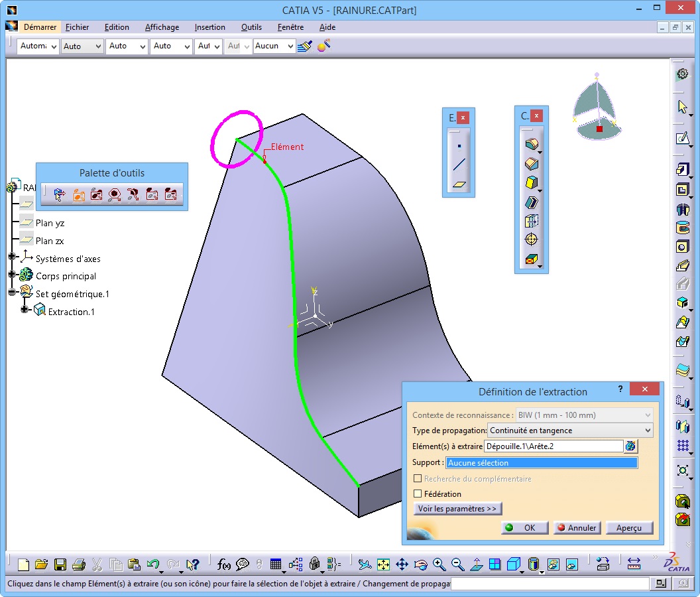Open the Affichage menu

tap(162, 27)
